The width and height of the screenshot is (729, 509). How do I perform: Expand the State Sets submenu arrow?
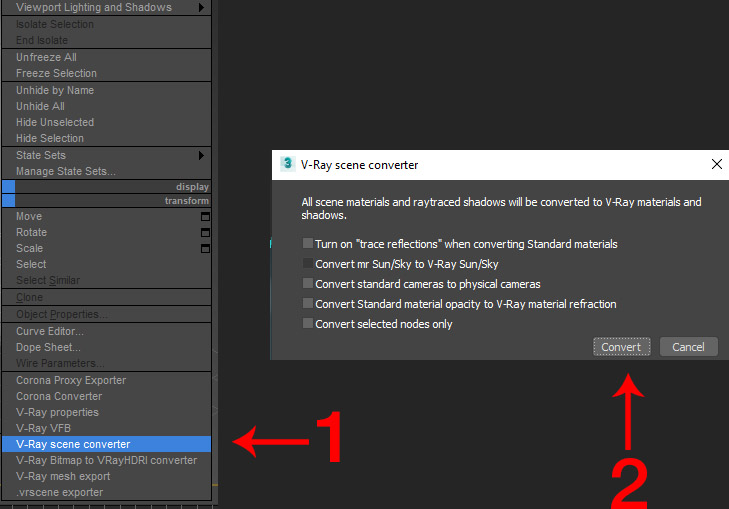pyautogui.click(x=201, y=155)
